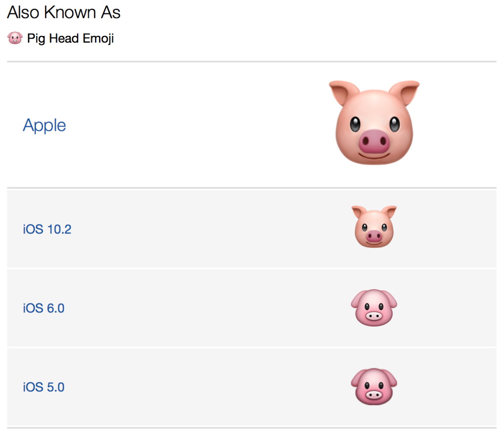The width and height of the screenshot is (504, 431).
Task: Follow the iOS 6.0 link
Action: [44, 308]
